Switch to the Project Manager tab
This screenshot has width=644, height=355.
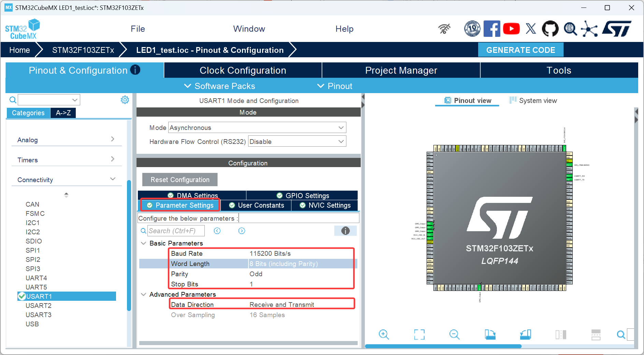coord(401,70)
